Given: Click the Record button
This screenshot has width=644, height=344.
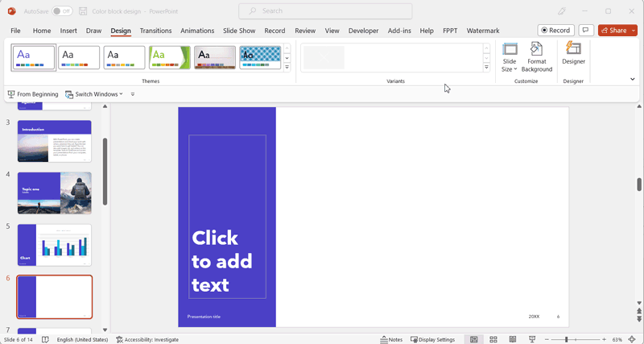Looking at the screenshot, I should [555, 31].
